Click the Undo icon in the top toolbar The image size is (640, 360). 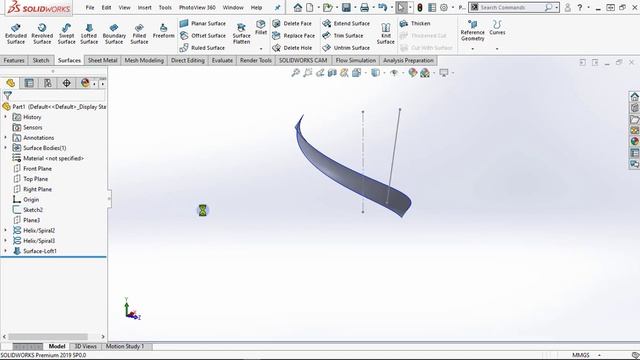pos(382,7)
